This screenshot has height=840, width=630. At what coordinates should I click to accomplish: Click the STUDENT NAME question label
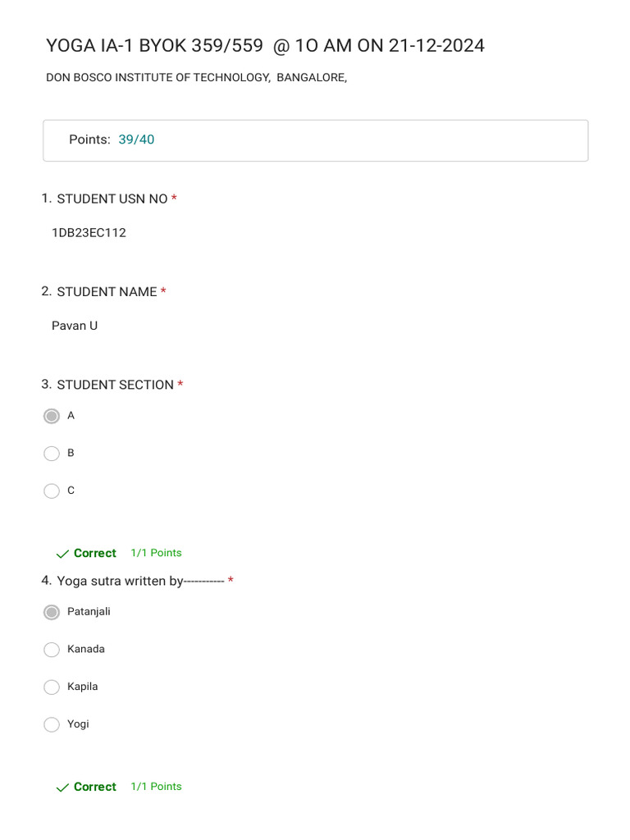pos(107,292)
